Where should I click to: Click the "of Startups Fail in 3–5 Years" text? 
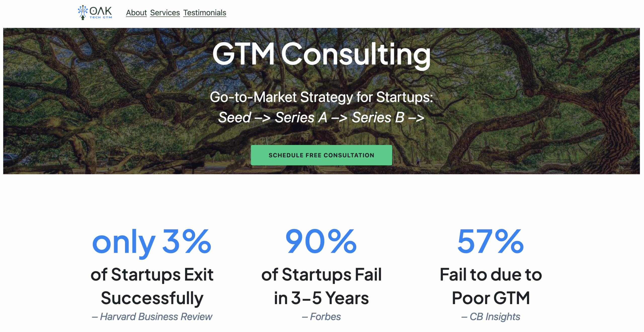coord(321,286)
